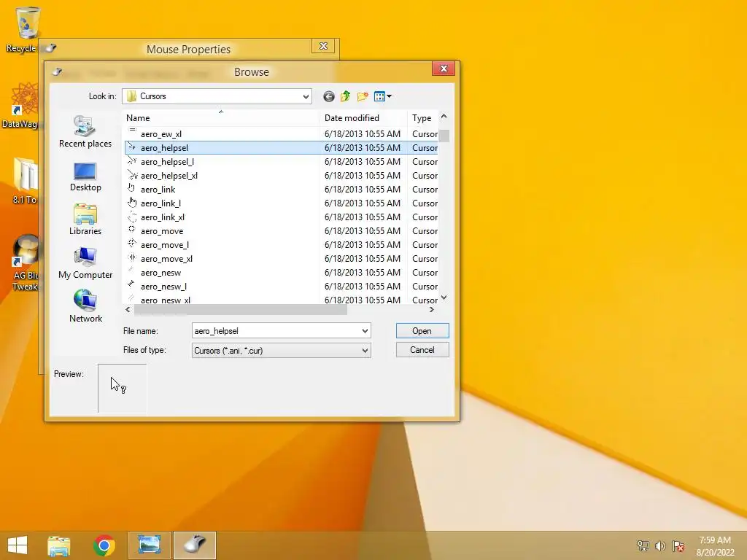Go back to last folder visited

[x=329, y=97]
